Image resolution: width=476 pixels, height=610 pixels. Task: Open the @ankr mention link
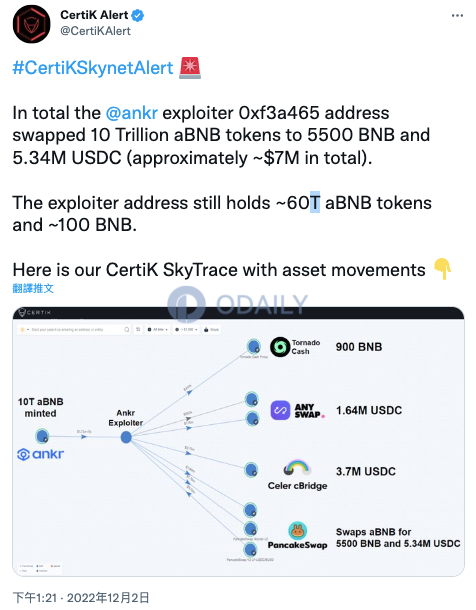pos(131,113)
